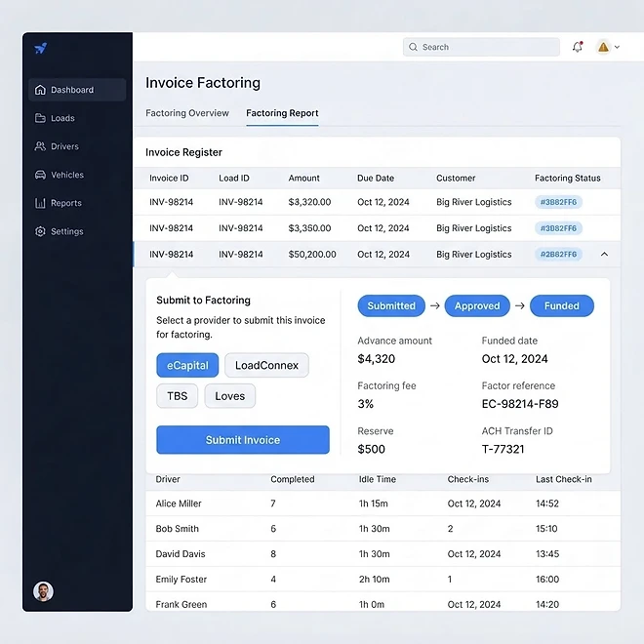Click the 16:00 last check-in time
This screenshot has width=644, height=644.
tap(547, 579)
